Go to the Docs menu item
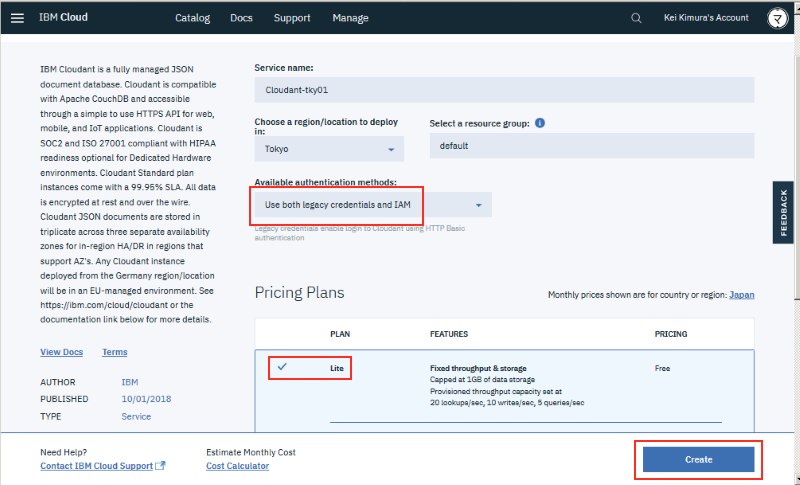 (241, 18)
